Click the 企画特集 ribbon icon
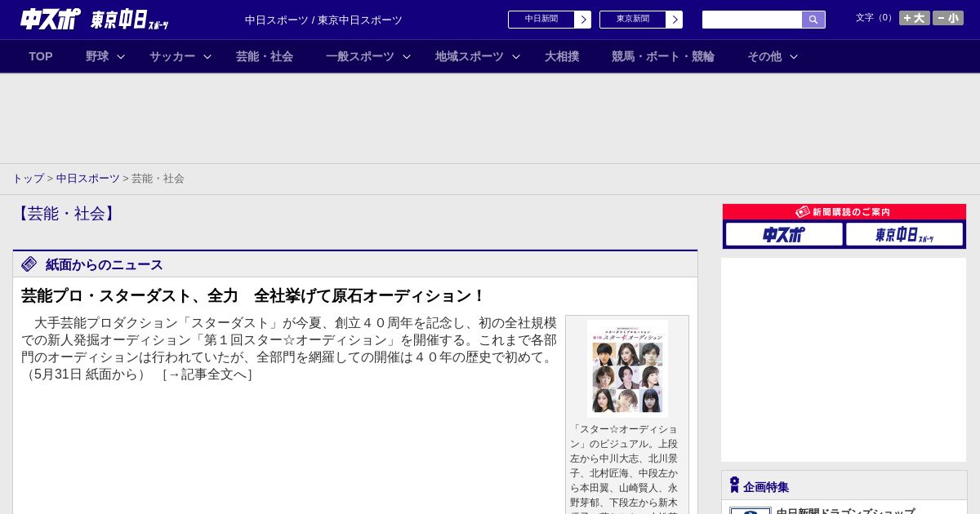980x514 pixels. (734, 485)
